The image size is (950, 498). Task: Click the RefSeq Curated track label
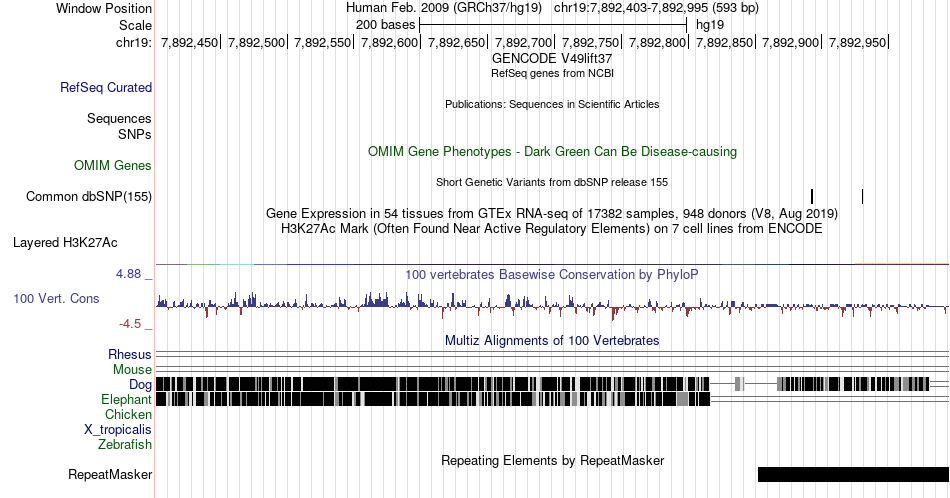point(106,87)
